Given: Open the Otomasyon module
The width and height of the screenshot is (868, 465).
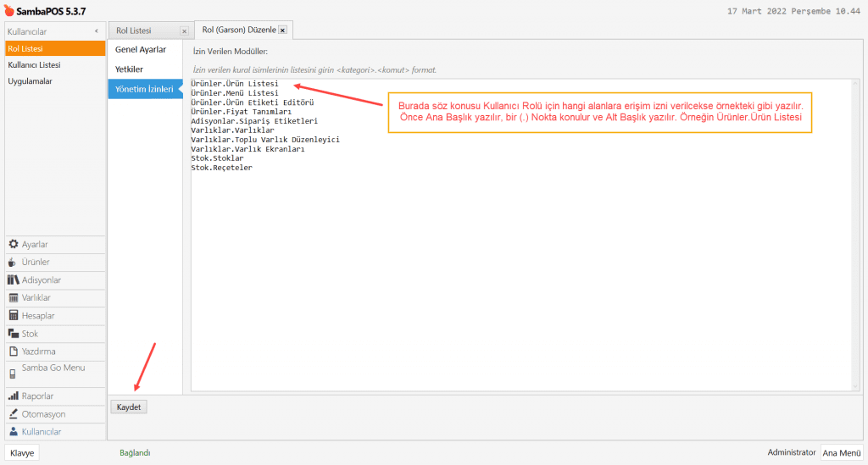Looking at the screenshot, I should [55, 413].
